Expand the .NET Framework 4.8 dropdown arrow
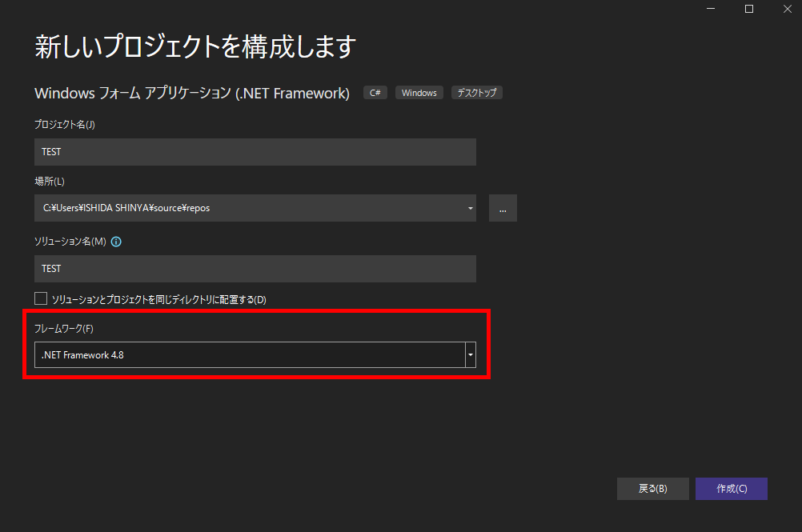The width and height of the screenshot is (802, 532). (471, 354)
